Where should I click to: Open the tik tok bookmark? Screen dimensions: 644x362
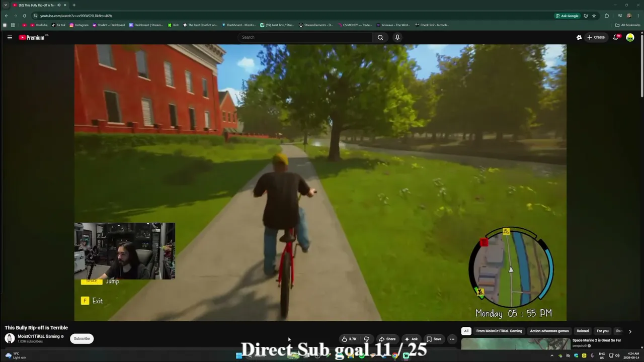pos(58,25)
